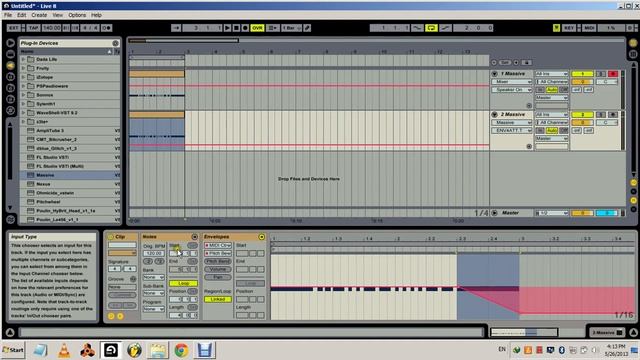Solo track 1 Massive
This screenshot has height=360, width=640.
click(x=601, y=74)
